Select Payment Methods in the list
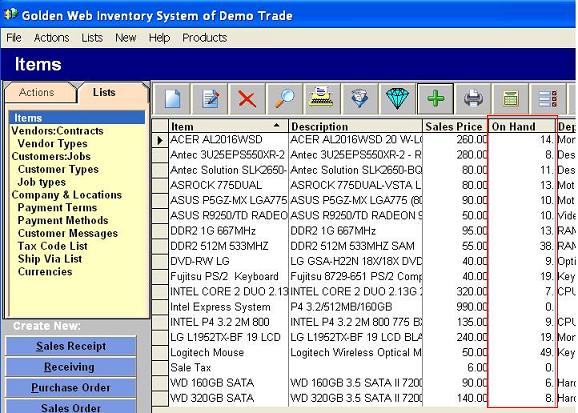This screenshot has width=578, height=413. click(63, 220)
